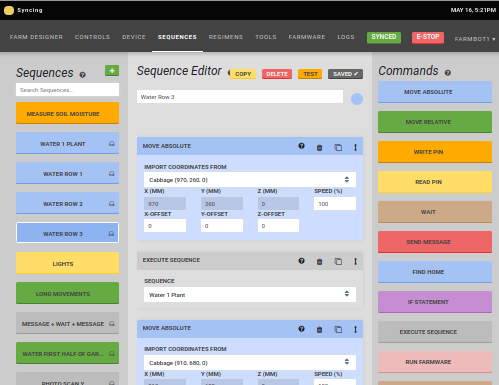Open the Lights sequence

click(x=67, y=263)
